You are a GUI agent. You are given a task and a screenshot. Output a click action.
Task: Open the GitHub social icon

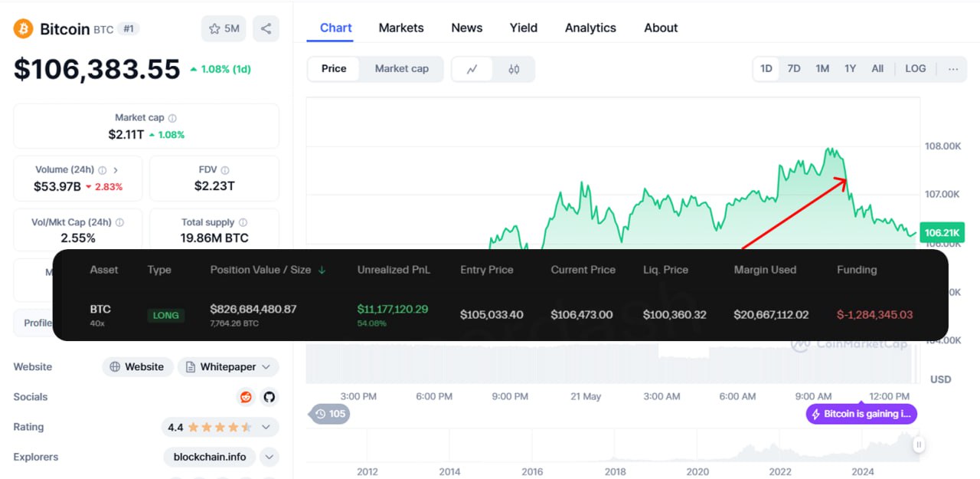click(269, 397)
